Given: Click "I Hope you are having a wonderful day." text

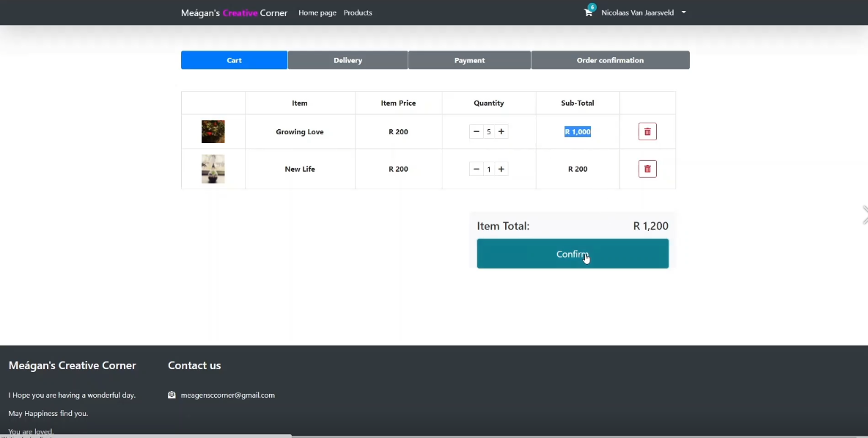Looking at the screenshot, I should coord(72,395).
